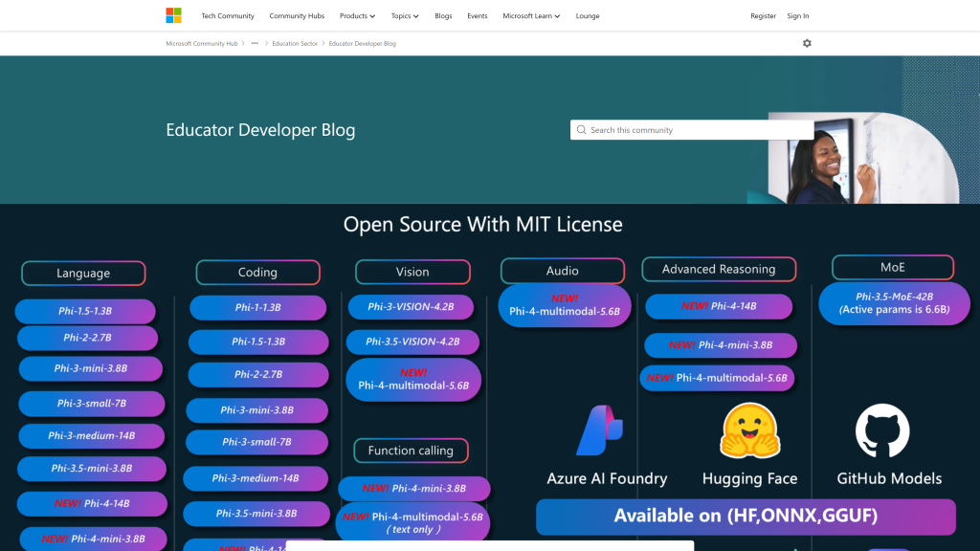
Task: Click Phi-1.5-1.3B under Coding
Action: [258, 342]
